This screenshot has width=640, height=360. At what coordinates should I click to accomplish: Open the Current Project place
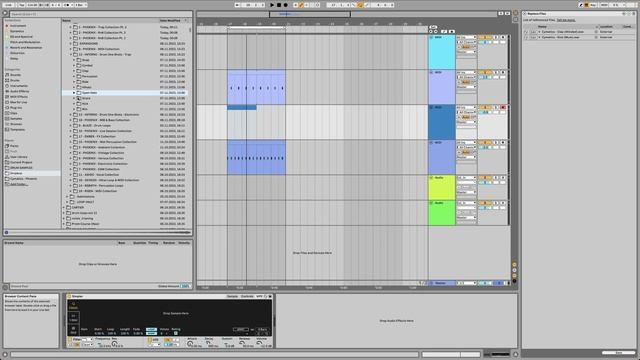[21, 162]
